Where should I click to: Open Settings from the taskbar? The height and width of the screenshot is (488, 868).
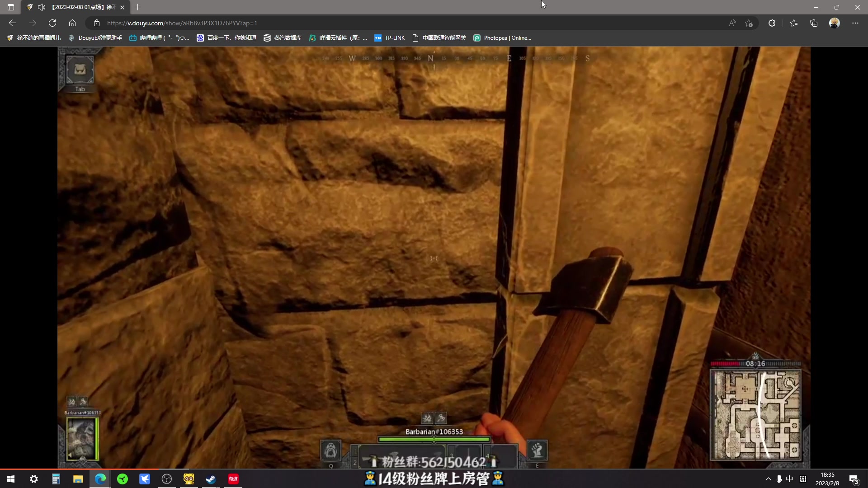pyautogui.click(x=34, y=479)
